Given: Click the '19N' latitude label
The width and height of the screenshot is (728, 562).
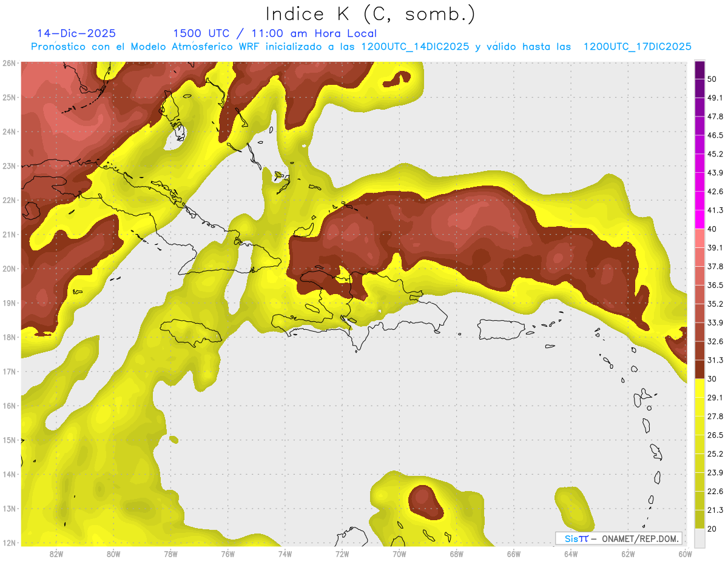Looking at the screenshot, I should coord(9,303).
